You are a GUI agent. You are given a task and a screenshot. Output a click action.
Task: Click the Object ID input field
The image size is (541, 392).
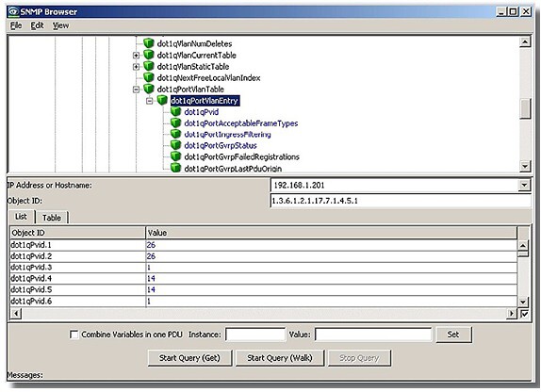click(x=401, y=201)
